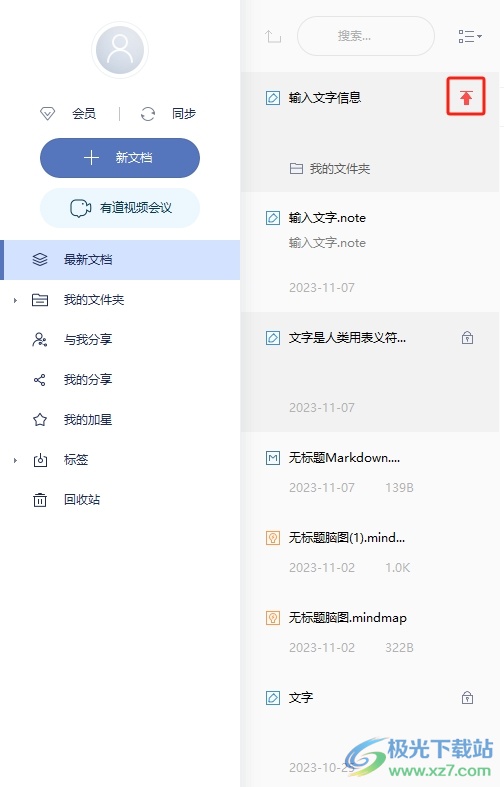504x787 pixels.
Task: Click the folder icon beside 我的文件夹 in sidebar
Action: 40,300
